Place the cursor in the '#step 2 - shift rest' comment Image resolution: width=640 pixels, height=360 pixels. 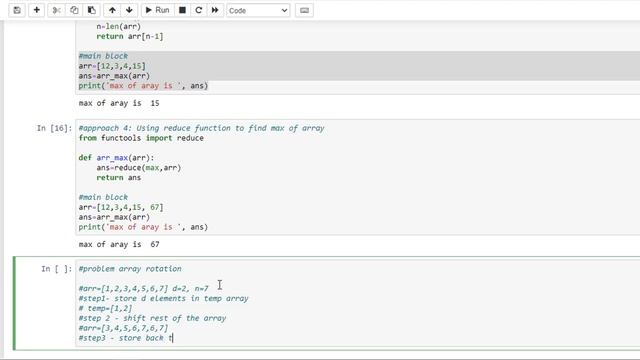152,318
